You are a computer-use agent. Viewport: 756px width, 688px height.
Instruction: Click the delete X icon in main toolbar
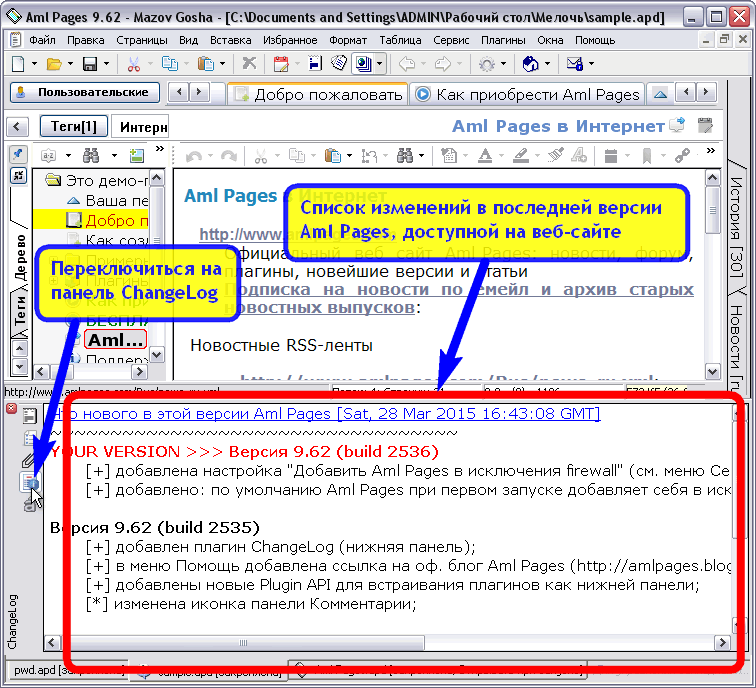[x=249, y=63]
